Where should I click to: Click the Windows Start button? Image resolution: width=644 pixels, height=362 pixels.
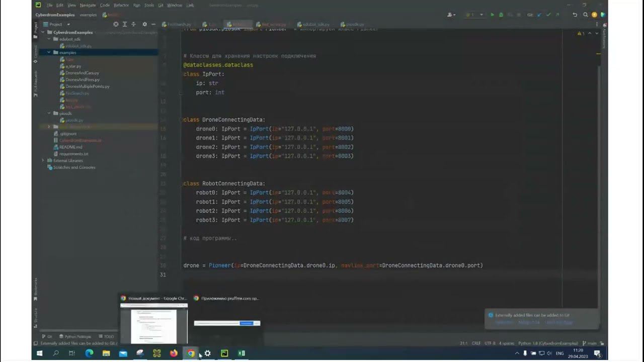click(39, 353)
